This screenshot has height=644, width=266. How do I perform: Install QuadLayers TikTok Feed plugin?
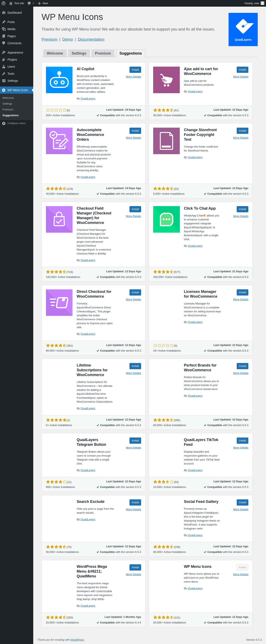tap(243, 441)
